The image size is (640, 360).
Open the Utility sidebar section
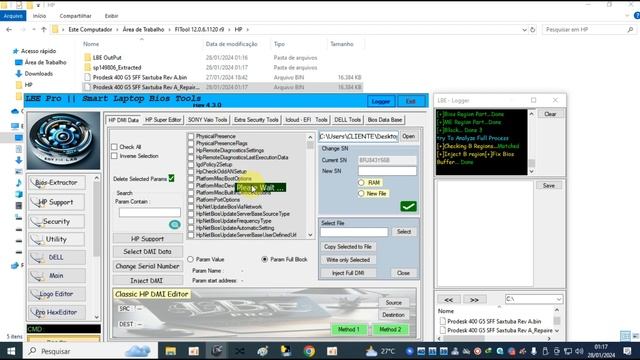click(x=57, y=239)
